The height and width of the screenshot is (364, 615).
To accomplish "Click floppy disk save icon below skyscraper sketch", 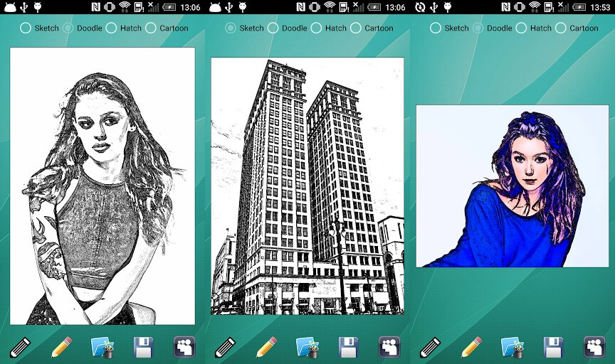I will [349, 347].
